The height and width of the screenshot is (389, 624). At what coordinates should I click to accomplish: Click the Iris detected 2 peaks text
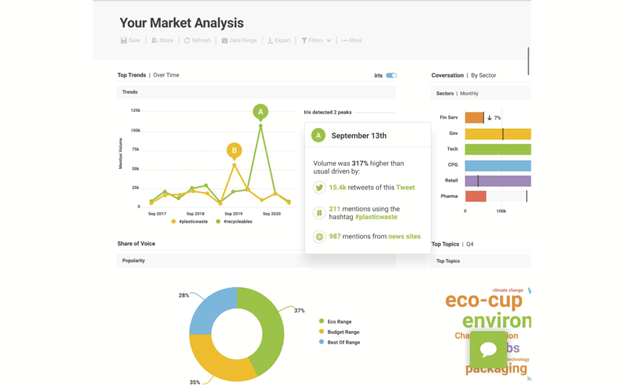point(328,112)
